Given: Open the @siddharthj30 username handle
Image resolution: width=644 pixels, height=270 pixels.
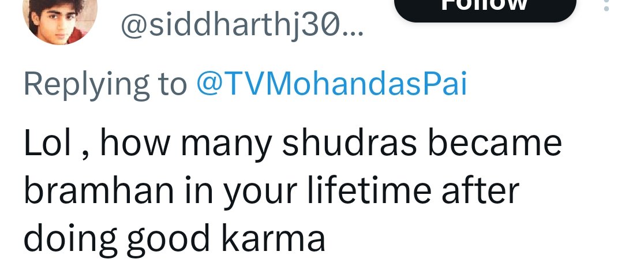Looking at the screenshot, I should [x=242, y=27].
